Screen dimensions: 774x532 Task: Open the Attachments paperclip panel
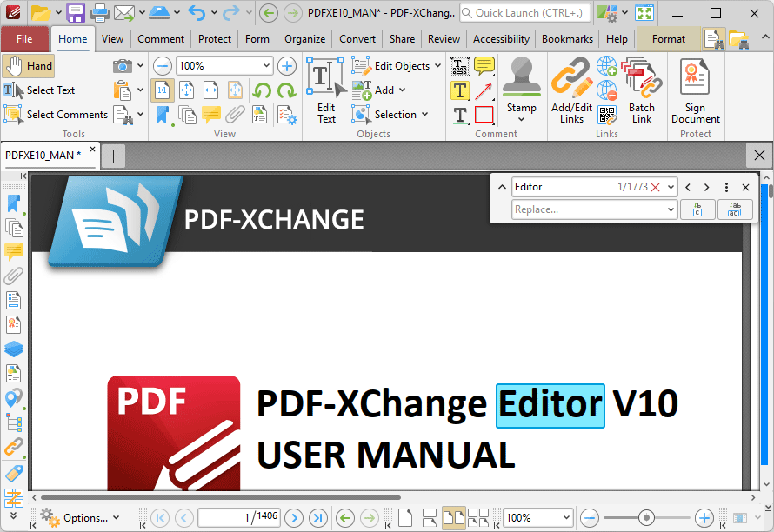(13, 276)
